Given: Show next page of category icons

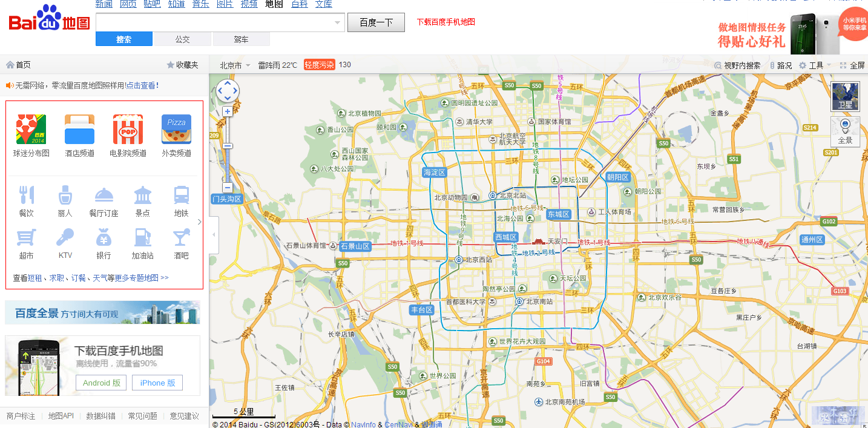Looking at the screenshot, I should pos(200,222).
